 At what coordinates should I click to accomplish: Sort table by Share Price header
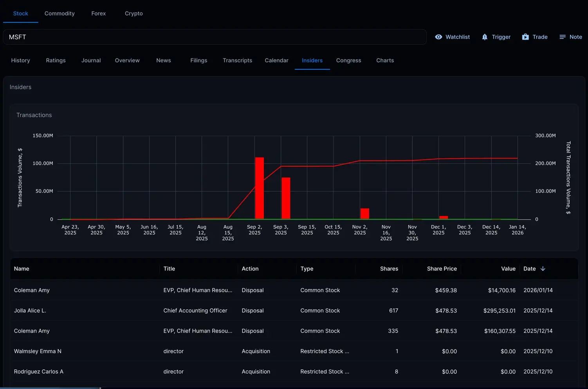coord(442,269)
